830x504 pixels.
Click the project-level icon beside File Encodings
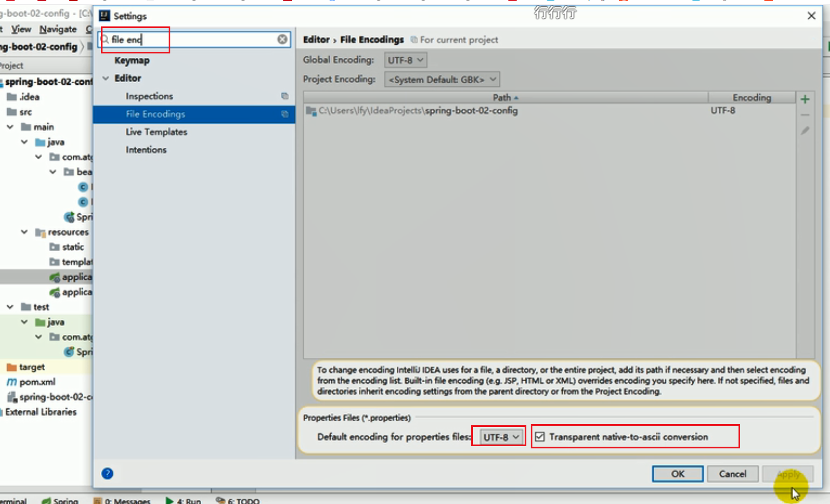point(284,114)
